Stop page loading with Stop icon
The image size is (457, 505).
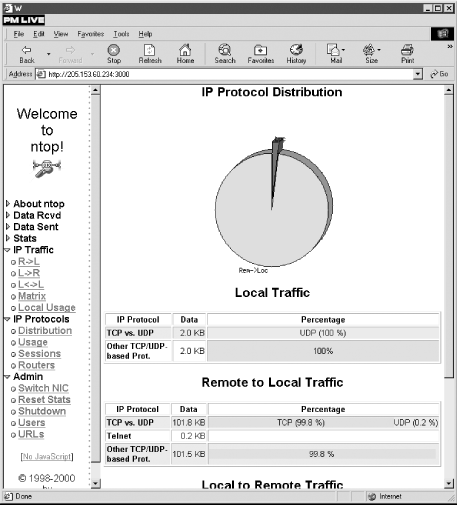[x=114, y=50]
